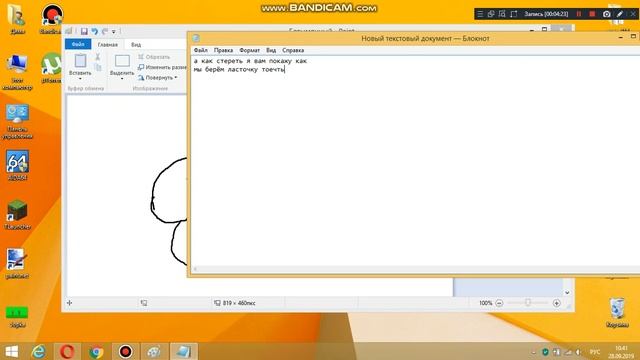640x360 pixels.
Task: Click the Paint zoom in plus button
Action: (x=556, y=303)
